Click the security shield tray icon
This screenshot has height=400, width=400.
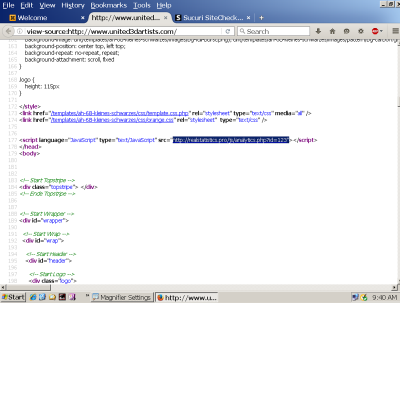[364, 297]
